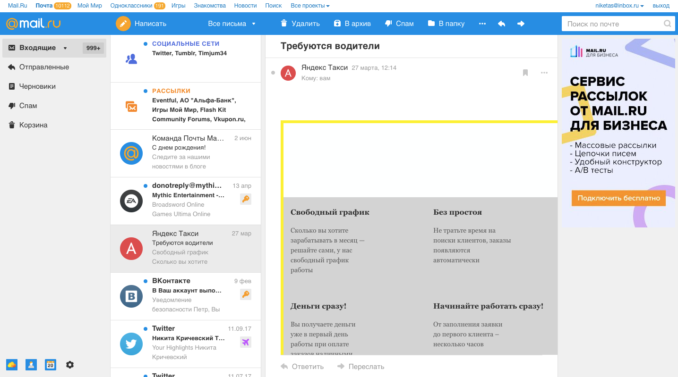This screenshot has width=678, height=377.
Task: Open the contacts icon in bottom sidebar
Action: 31,364
